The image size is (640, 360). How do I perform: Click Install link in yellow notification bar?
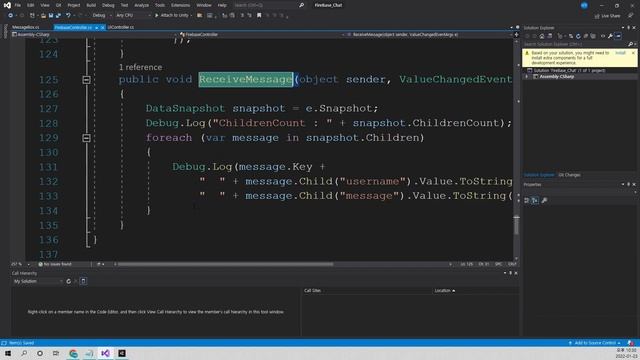click(620, 53)
